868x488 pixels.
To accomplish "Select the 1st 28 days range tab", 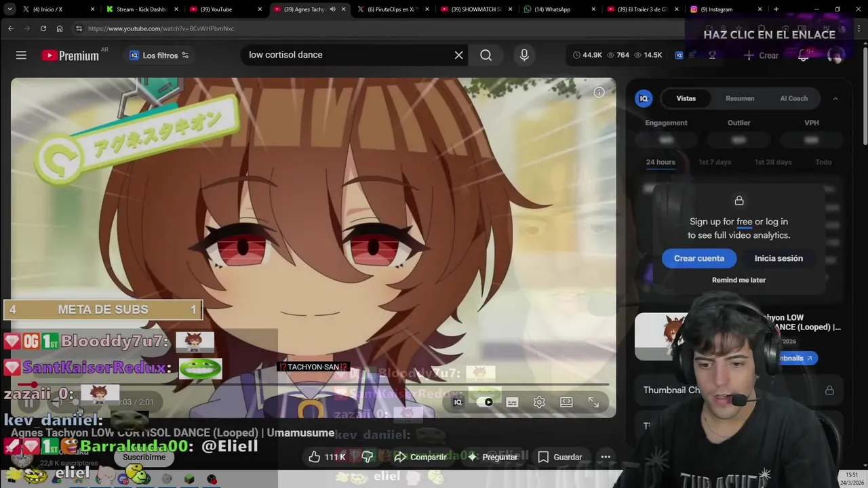I will coord(773,162).
